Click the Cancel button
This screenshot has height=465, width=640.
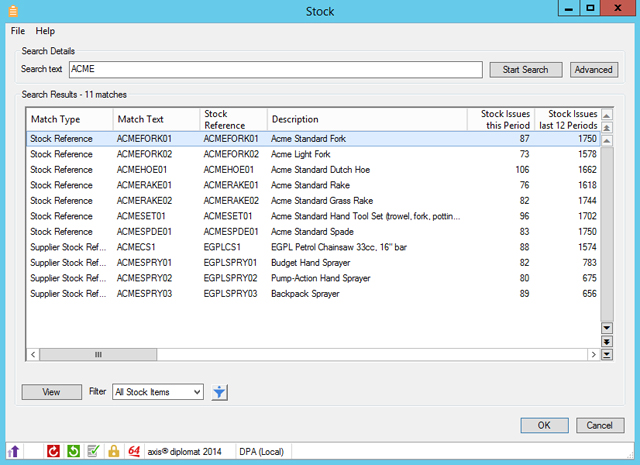[x=600, y=425]
